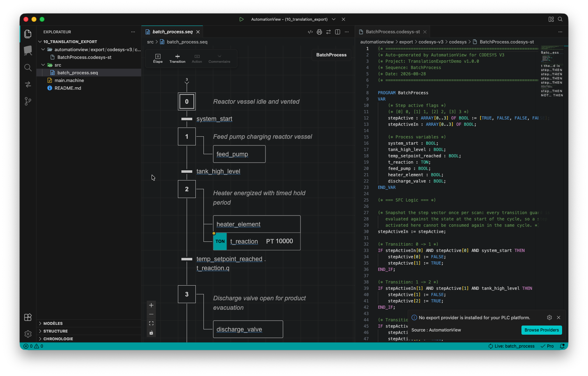Print the batch_process.seq diagram
Screen dimensions: 588x376
[x=319, y=32]
